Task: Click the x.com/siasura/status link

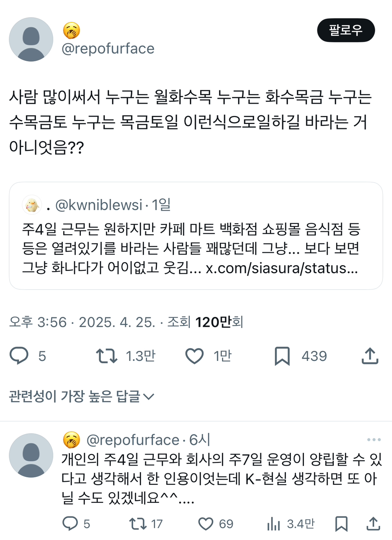Action: 282,268
